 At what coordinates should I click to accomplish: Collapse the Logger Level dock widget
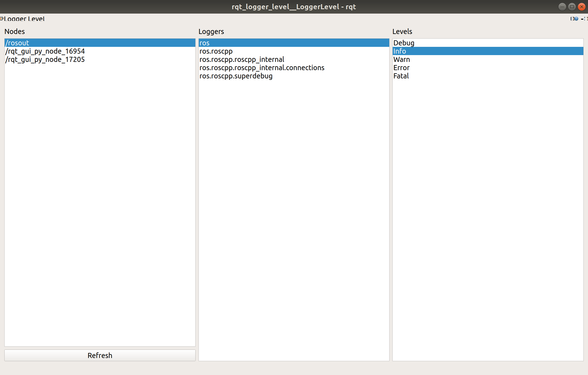point(582,19)
